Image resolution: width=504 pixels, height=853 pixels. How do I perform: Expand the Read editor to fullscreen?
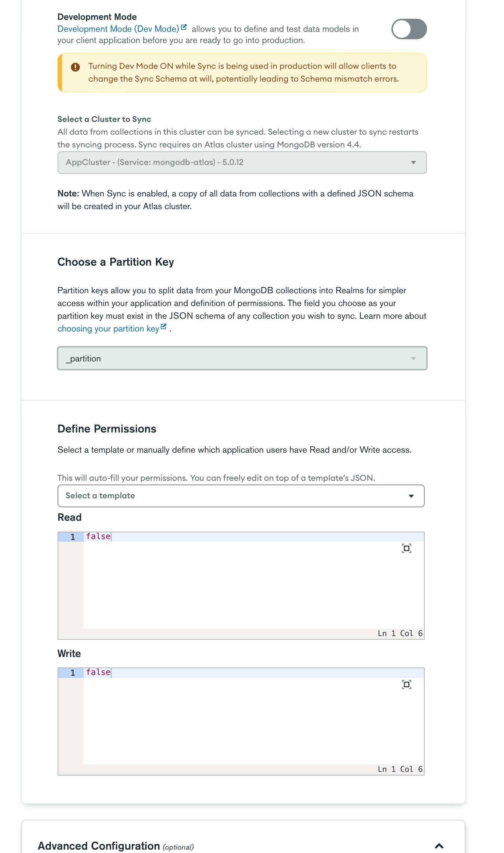(x=406, y=548)
